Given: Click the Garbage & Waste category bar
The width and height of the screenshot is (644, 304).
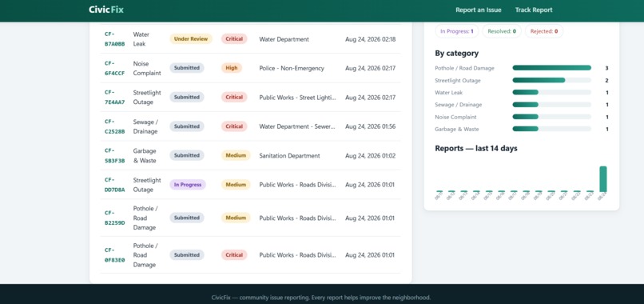Looking at the screenshot, I should (552, 129).
